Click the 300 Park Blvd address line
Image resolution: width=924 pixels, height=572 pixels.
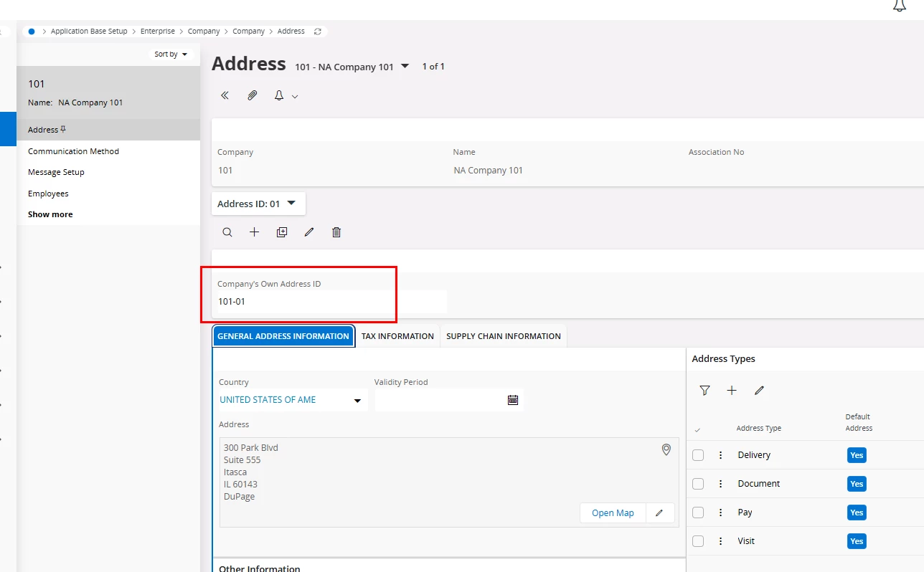pyautogui.click(x=251, y=448)
